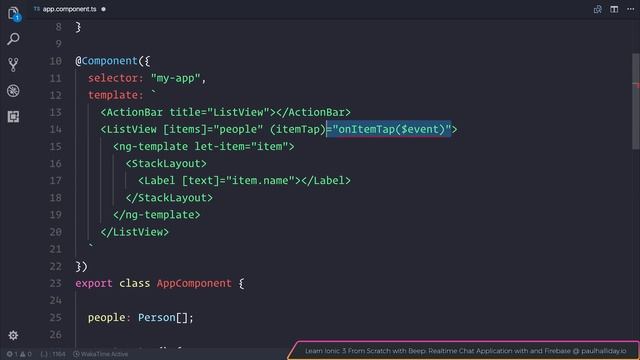Viewport: 640px width, 360px height.
Task: Click the (itemTap) event binding
Action: click(x=298, y=129)
